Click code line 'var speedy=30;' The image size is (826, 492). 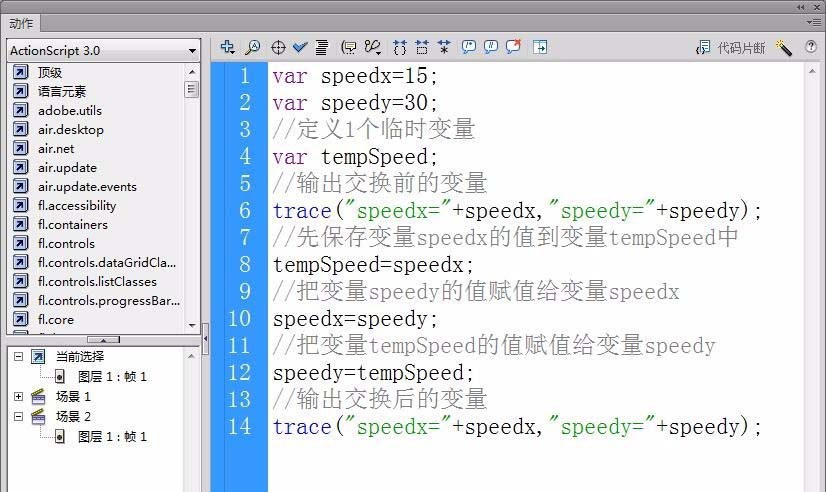click(x=355, y=103)
